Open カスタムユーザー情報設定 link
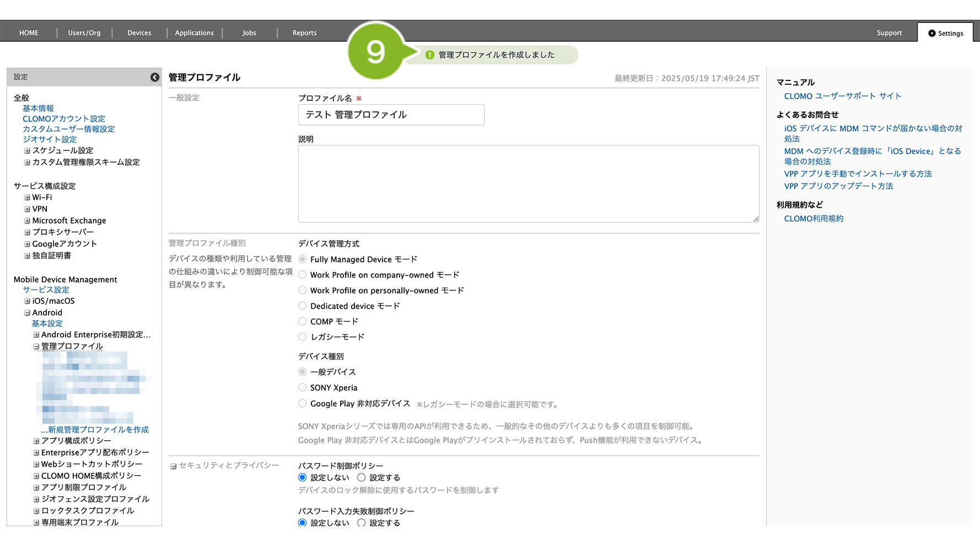980x551 pixels. (x=69, y=129)
